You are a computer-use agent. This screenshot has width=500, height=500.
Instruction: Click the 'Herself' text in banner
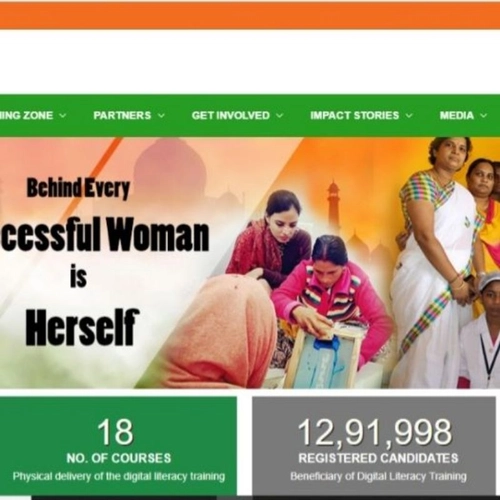coord(82,327)
